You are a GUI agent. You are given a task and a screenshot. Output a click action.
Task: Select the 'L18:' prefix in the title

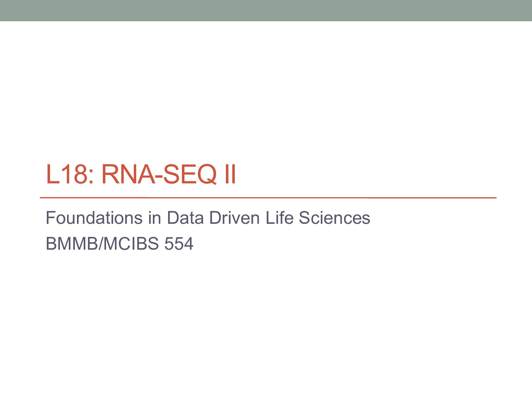(x=70, y=174)
